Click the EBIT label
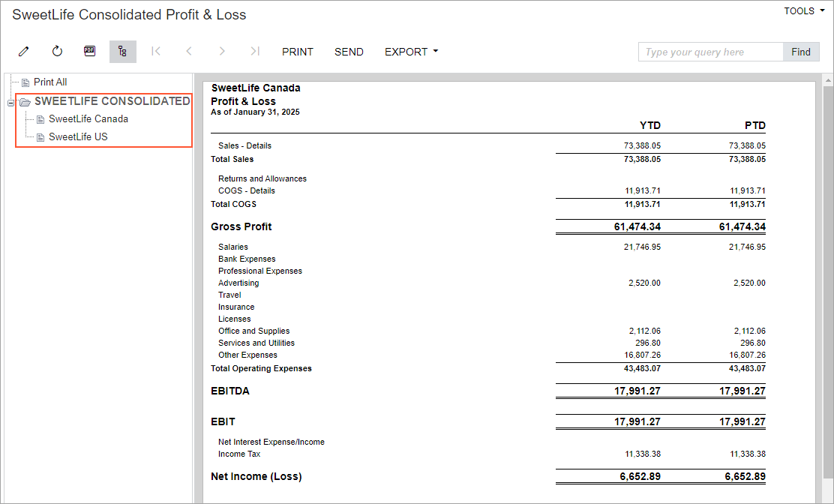The width and height of the screenshot is (834, 504). [x=223, y=421]
